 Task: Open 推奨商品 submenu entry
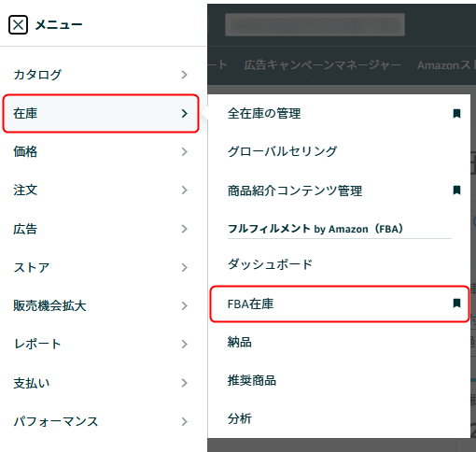tap(252, 380)
